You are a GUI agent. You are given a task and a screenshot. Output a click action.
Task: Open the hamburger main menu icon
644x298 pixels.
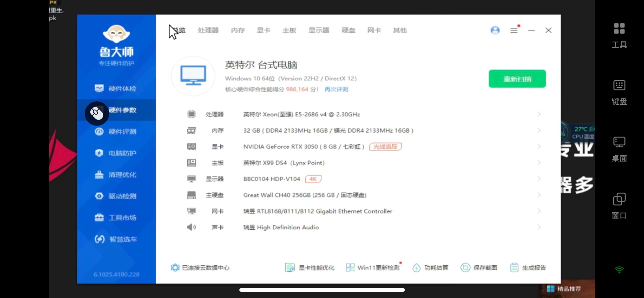coord(514,30)
